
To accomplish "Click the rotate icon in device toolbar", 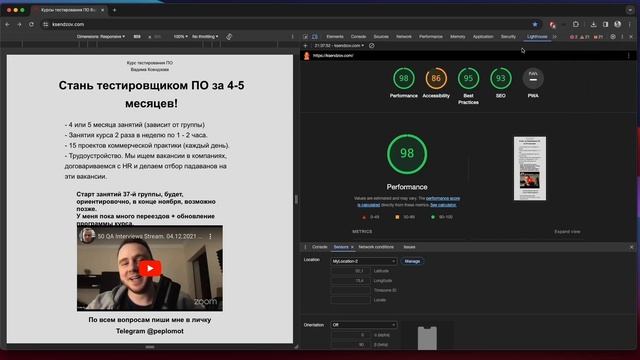I will tap(229, 37).
